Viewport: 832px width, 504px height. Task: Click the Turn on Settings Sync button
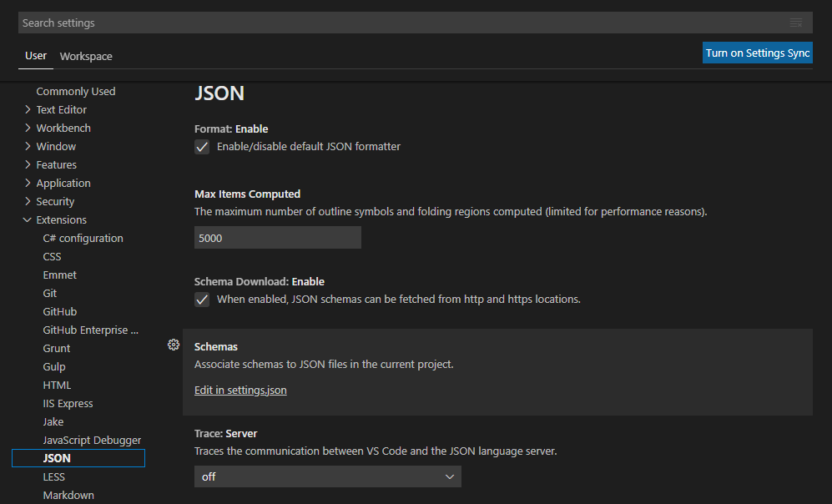757,53
